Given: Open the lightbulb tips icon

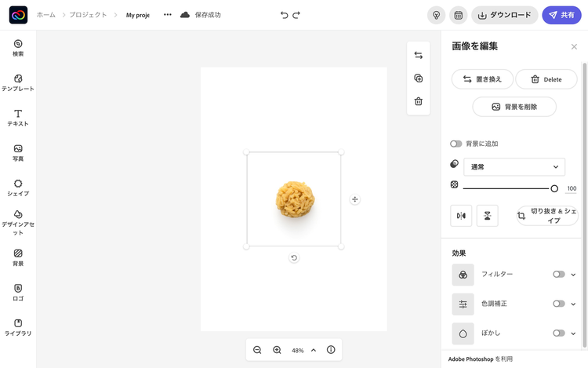Looking at the screenshot, I should tap(436, 15).
